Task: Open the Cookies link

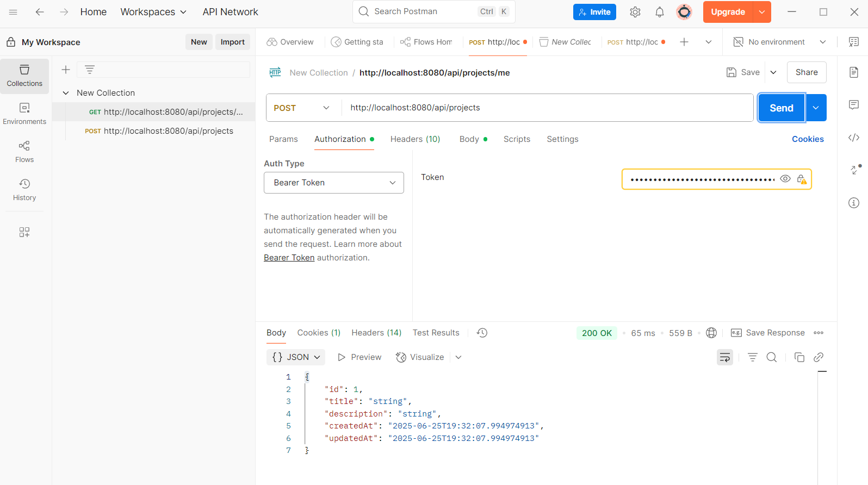Action: [x=808, y=139]
